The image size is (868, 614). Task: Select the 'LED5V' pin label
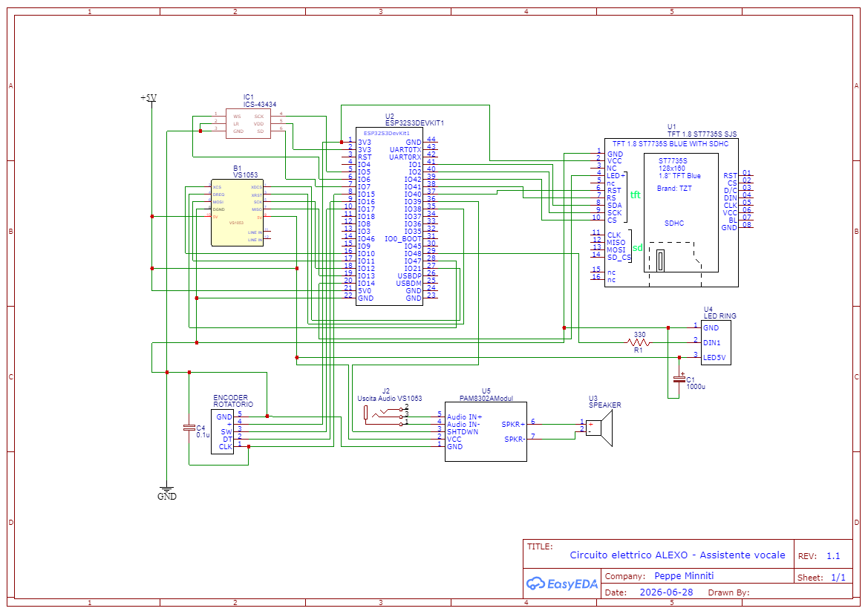714,358
